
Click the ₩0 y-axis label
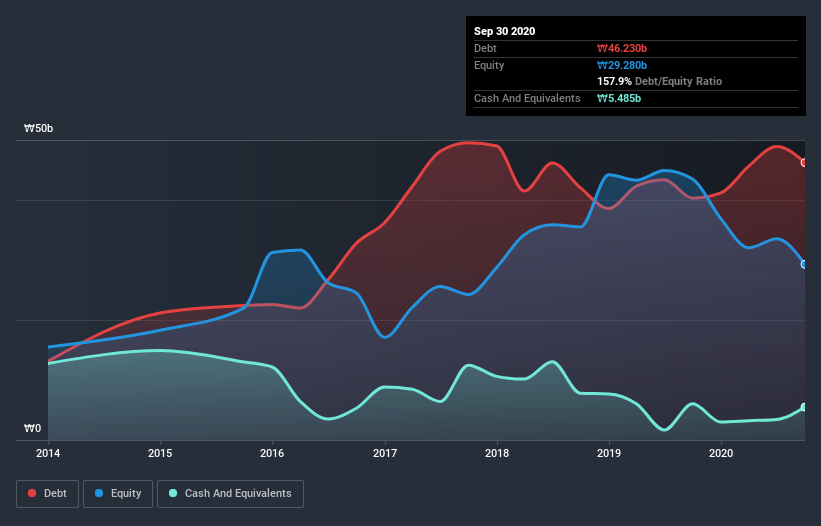[x=32, y=428]
